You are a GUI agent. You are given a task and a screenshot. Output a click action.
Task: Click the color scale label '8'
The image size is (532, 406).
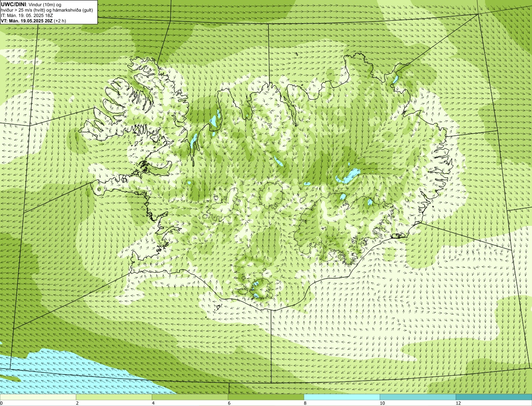(305, 403)
